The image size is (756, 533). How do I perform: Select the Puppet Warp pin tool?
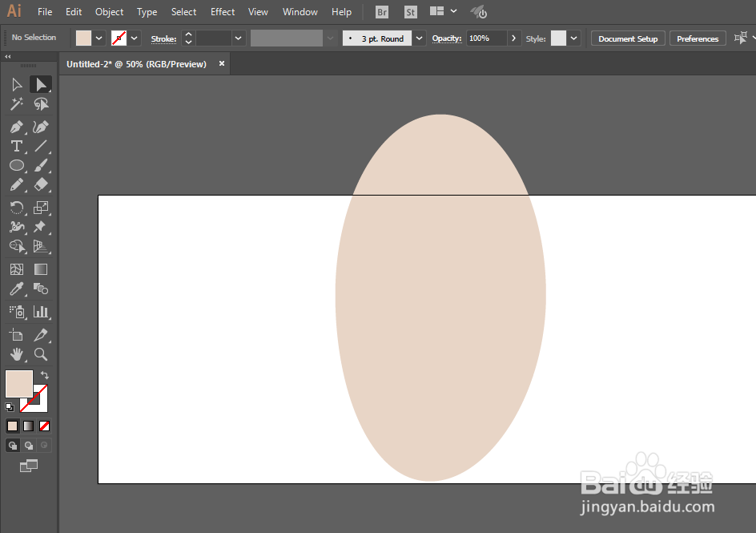pyautogui.click(x=41, y=227)
